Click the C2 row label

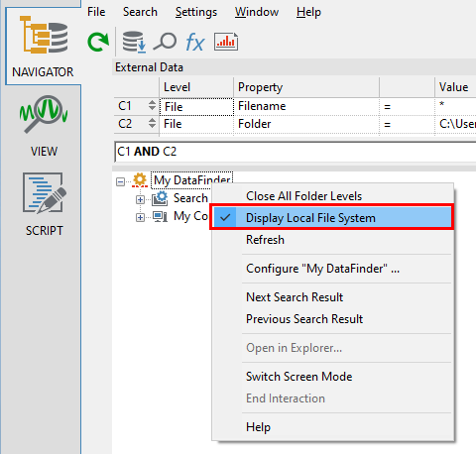[125, 124]
